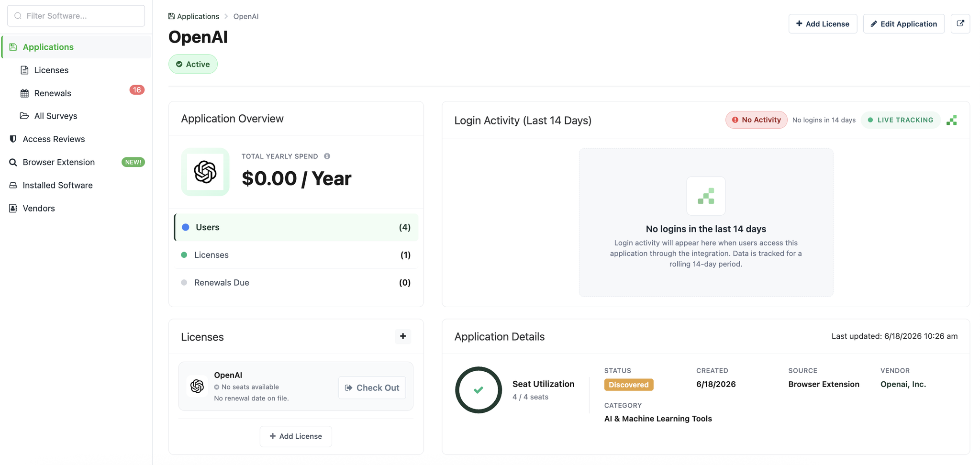980x465 pixels.
Task: Click the Vendors contact icon
Action: click(x=13, y=208)
